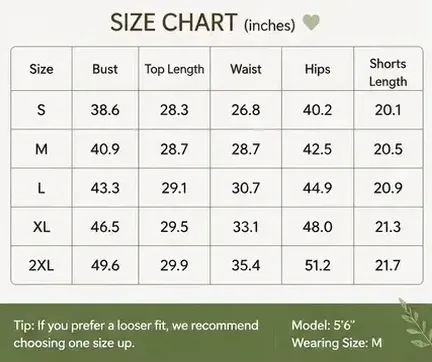Click the green heart icon beside the title
Screen dimensions: 432x362
[311, 23]
